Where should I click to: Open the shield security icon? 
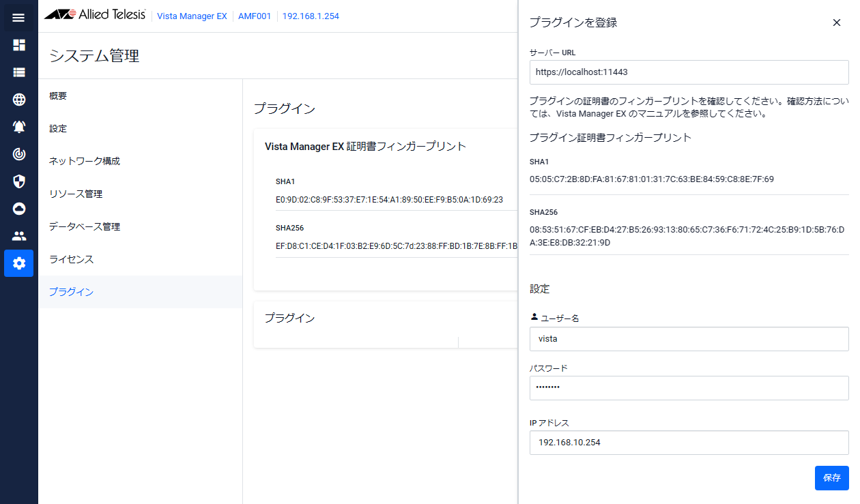(x=18, y=181)
